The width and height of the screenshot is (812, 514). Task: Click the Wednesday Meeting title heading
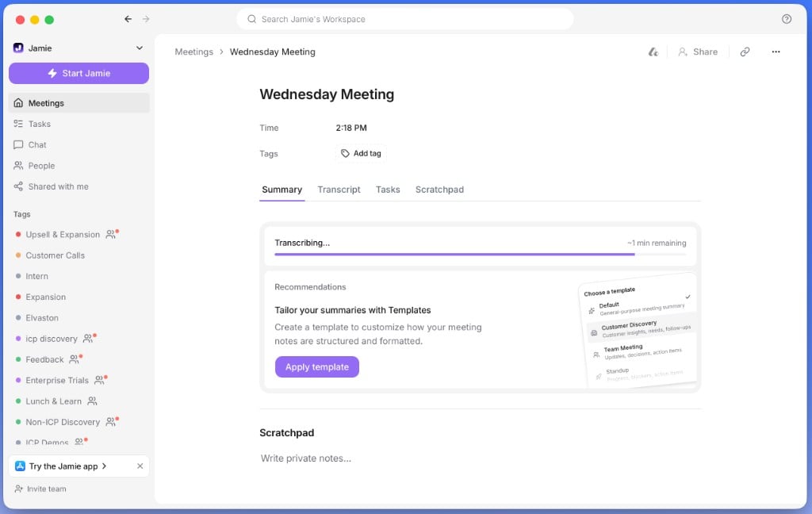(327, 94)
